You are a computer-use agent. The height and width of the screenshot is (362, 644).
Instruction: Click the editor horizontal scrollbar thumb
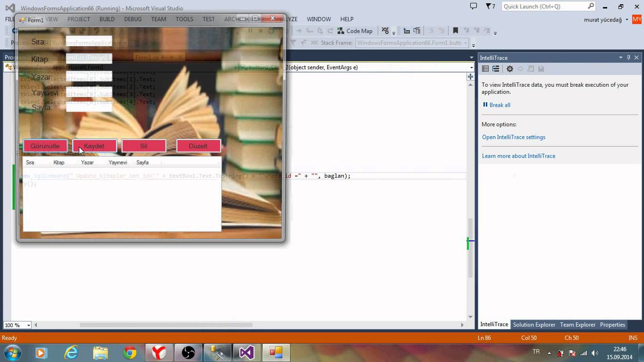tap(166, 325)
